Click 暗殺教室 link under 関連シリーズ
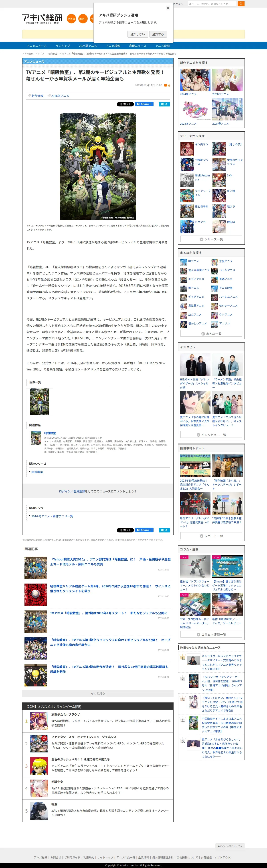 [37, 472]
